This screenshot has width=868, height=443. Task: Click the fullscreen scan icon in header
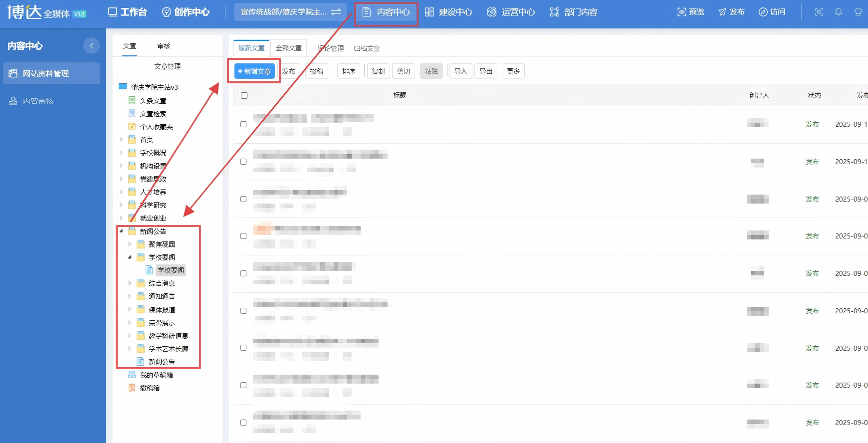tap(819, 12)
